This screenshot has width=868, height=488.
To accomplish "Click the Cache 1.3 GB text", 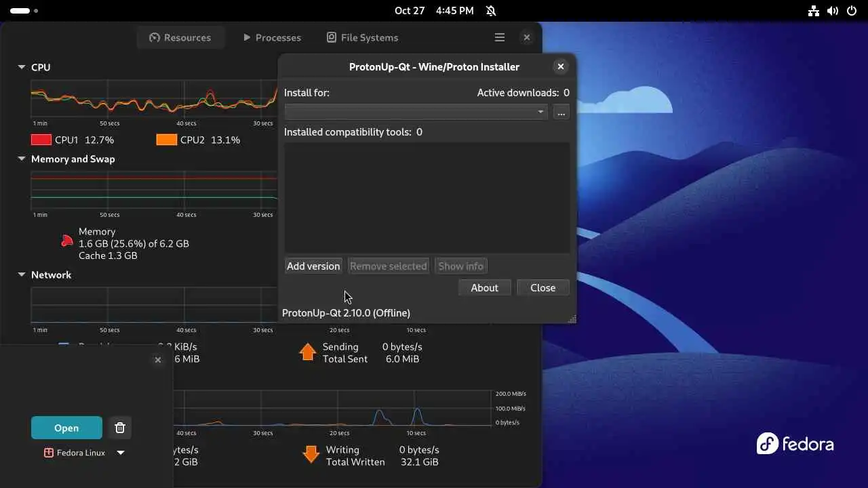I will pyautogui.click(x=108, y=256).
